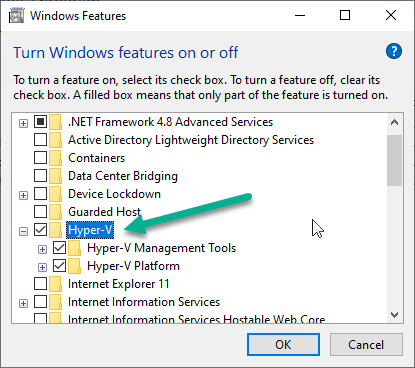415x368 pixels.
Task: Click the Active Directory Lightweight folder icon
Action: (55, 140)
